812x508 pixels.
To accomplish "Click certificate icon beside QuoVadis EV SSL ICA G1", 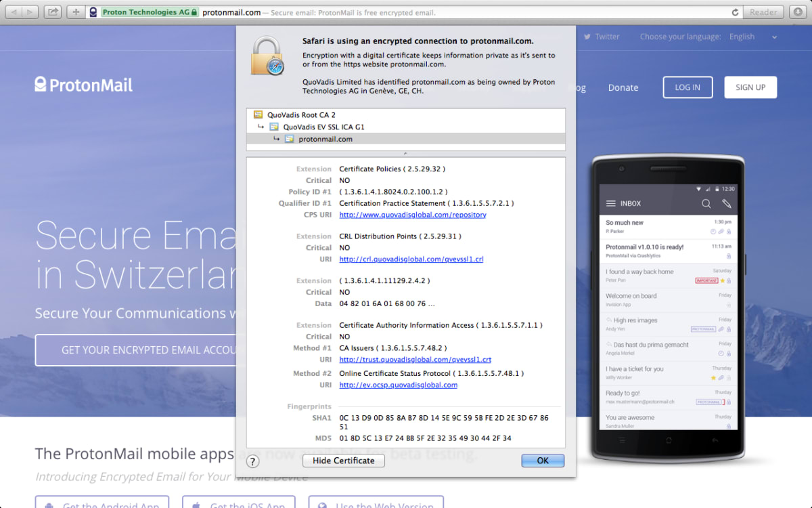I will pos(274,127).
